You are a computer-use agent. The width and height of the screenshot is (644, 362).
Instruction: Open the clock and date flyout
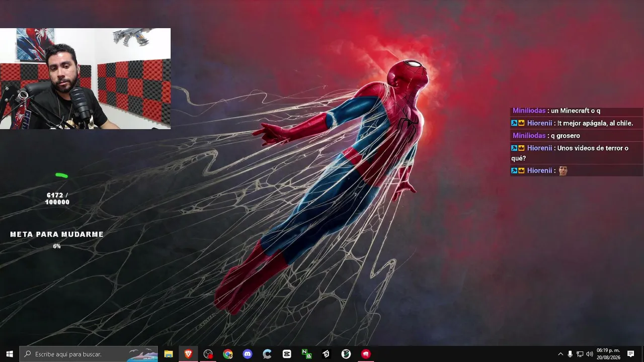click(608, 354)
